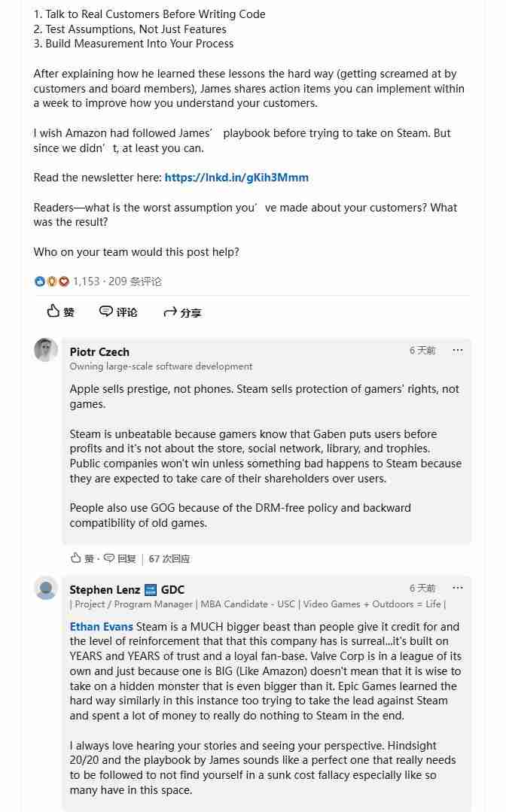Open the ⋯ menu on Piotr Czech's comment

pos(458,351)
